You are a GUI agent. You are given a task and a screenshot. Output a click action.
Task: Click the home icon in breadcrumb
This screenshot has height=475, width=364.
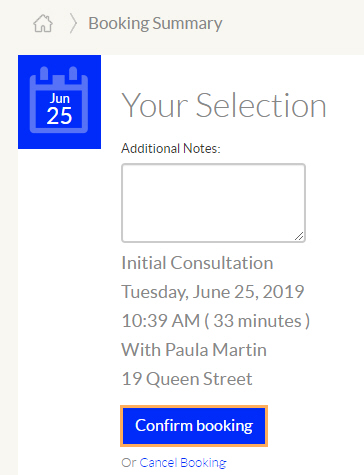tap(43, 24)
